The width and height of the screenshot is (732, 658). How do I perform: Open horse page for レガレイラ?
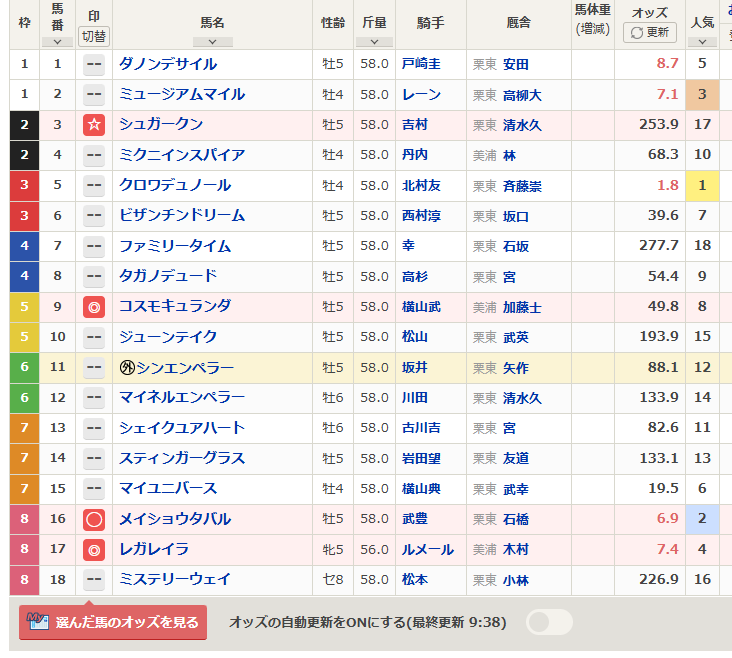154,549
